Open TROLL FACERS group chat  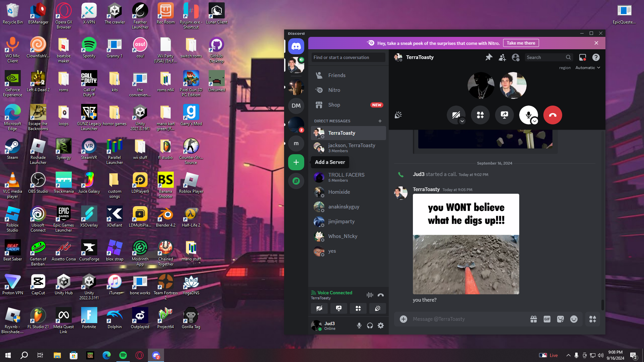point(348,177)
